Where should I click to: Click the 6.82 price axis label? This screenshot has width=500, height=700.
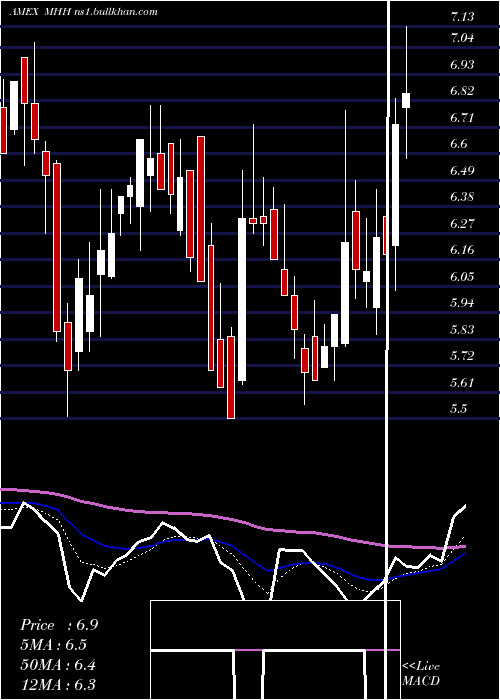[462, 91]
